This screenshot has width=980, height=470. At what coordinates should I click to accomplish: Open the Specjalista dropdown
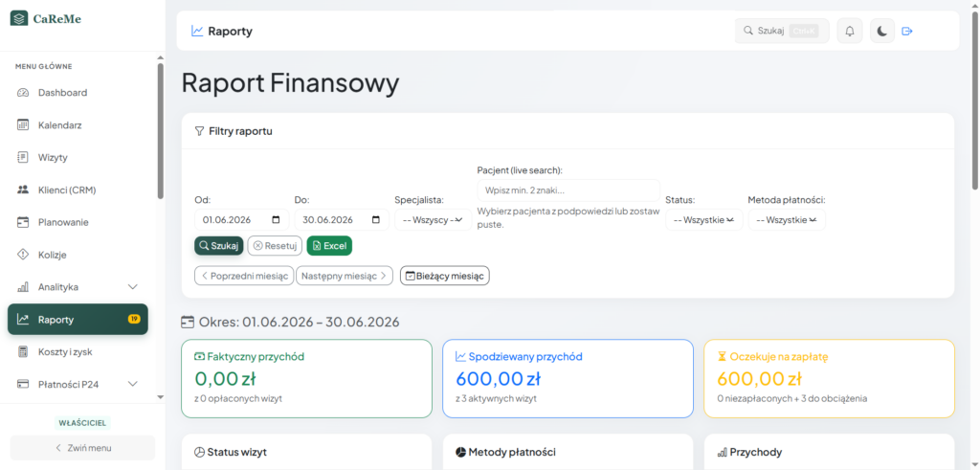434,220
